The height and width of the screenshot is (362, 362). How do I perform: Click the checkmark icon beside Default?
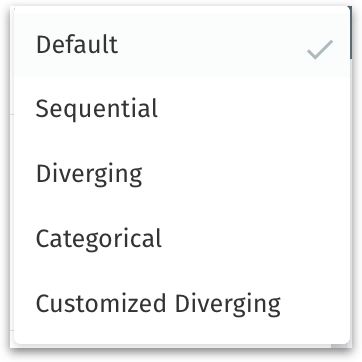pos(320,50)
